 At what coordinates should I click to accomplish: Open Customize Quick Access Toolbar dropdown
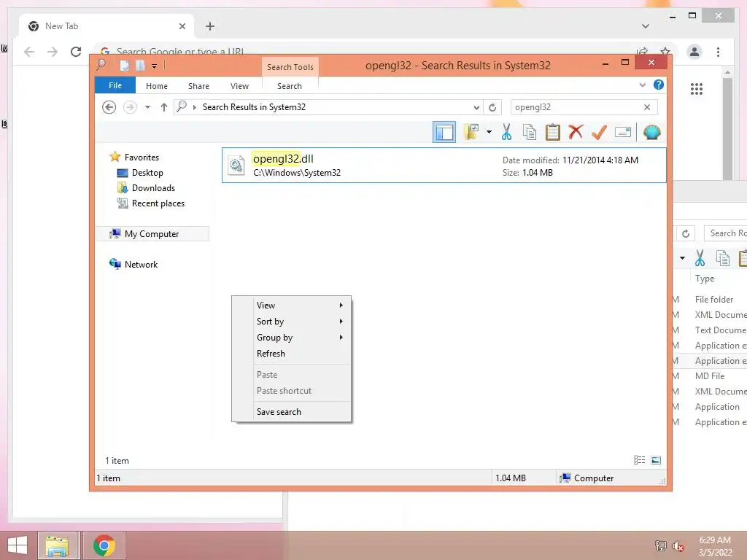click(x=155, y=66)
